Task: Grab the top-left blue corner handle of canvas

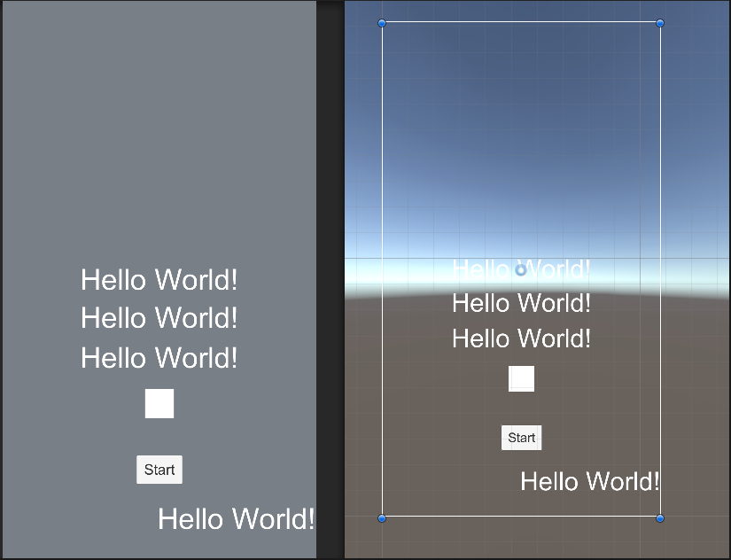Action: click(382, 23)
